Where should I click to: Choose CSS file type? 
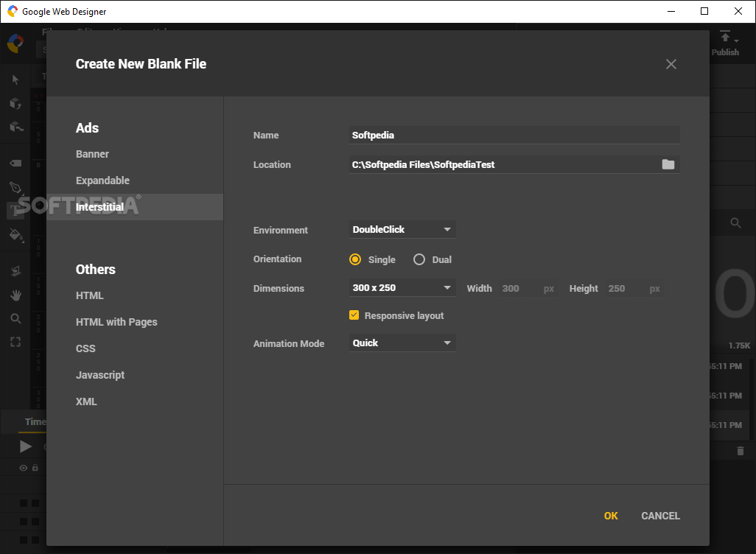(x=85, y=348)
